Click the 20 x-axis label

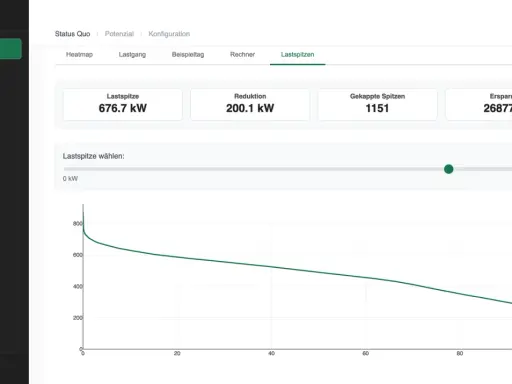pos(177,353)
